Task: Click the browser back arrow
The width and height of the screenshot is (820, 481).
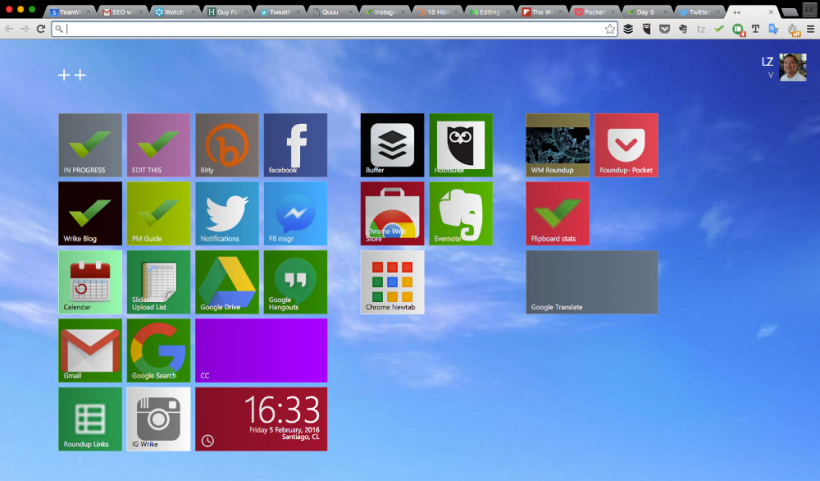Action: click(9, 29)
